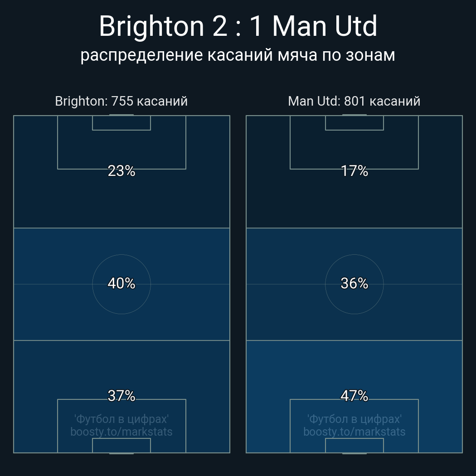Click Brighton's 37% defensive third label

coord(121,396)
